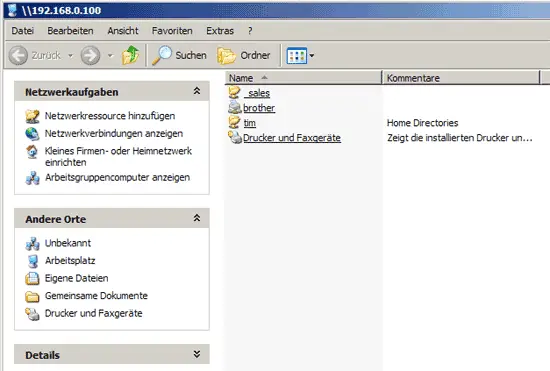This screenshot has width=550, height=371.
Task: Open the Datei menu
Action: [22, 31]
